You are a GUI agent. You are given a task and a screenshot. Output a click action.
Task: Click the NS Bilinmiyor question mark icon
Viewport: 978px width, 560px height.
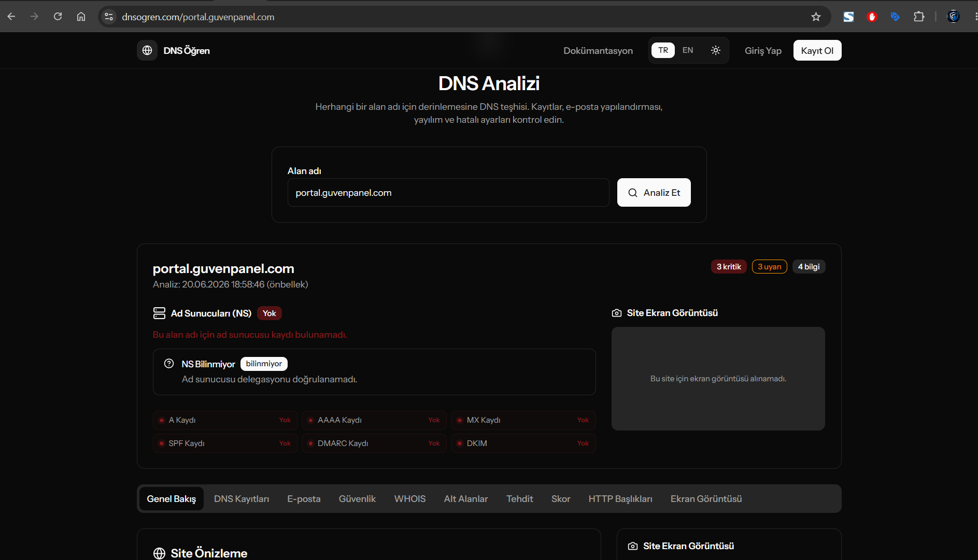click(169, 364)
